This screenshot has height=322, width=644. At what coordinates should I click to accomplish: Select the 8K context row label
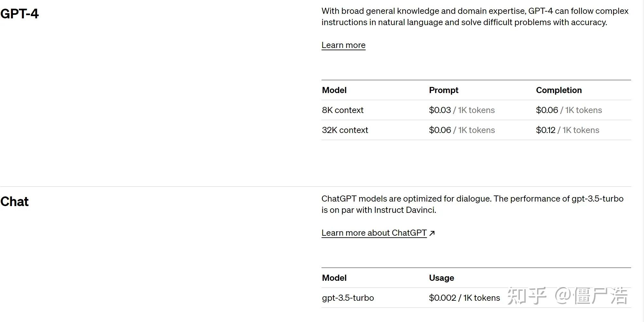click(x=343, y=110)
